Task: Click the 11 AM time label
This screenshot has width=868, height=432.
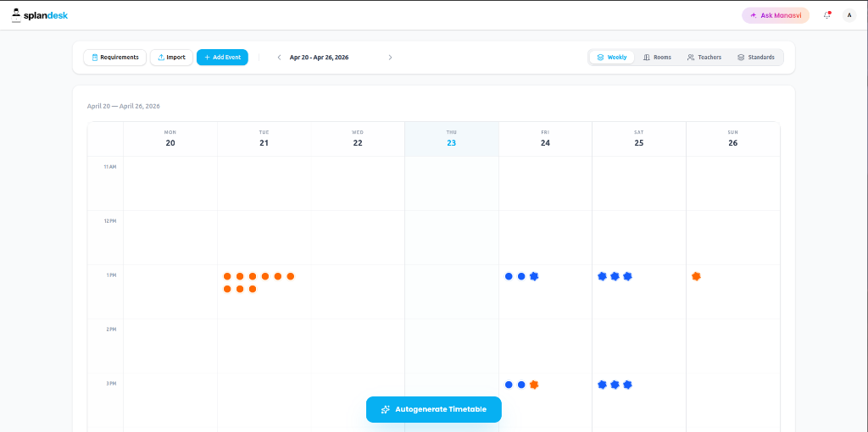Action: click(x=109, y=167)
